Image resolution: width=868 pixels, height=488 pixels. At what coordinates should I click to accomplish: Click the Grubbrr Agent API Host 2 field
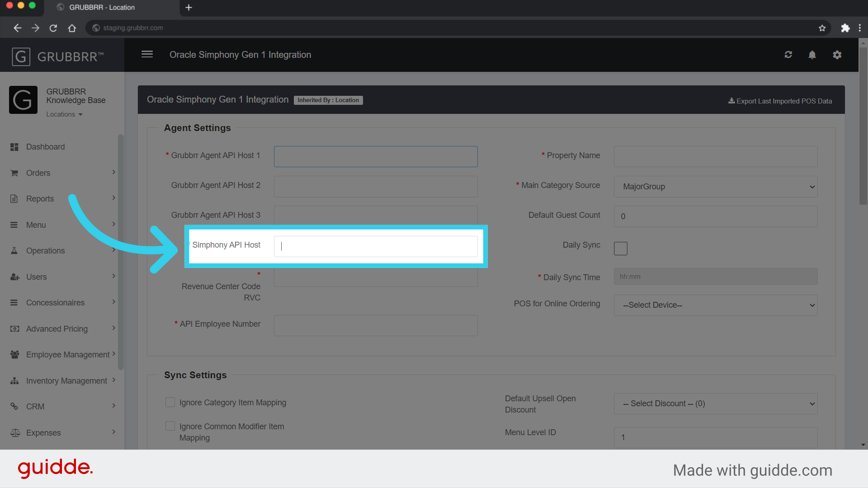(x=376, y=187)
